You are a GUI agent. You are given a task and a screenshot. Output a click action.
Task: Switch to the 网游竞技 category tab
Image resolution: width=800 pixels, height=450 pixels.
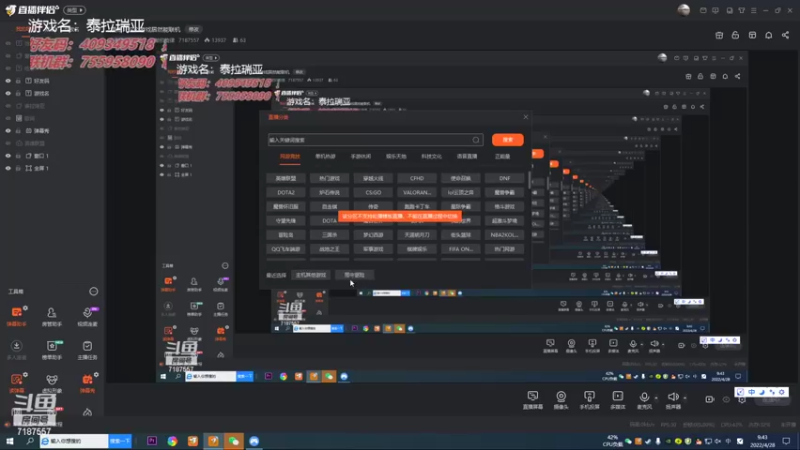pyautogui.click(x=290, y=157)
